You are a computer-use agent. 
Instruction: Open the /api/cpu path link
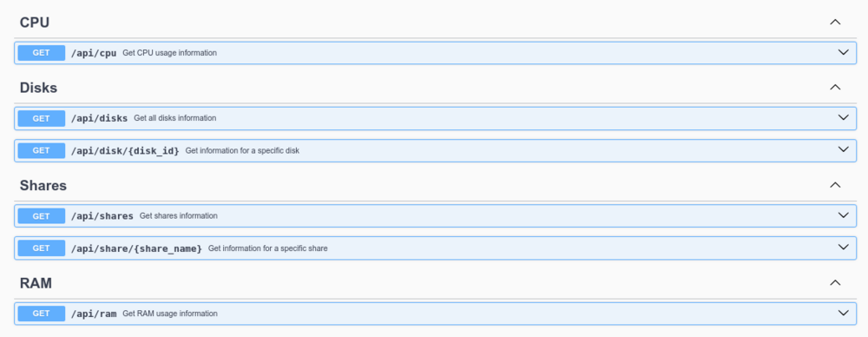coord(94,53)
